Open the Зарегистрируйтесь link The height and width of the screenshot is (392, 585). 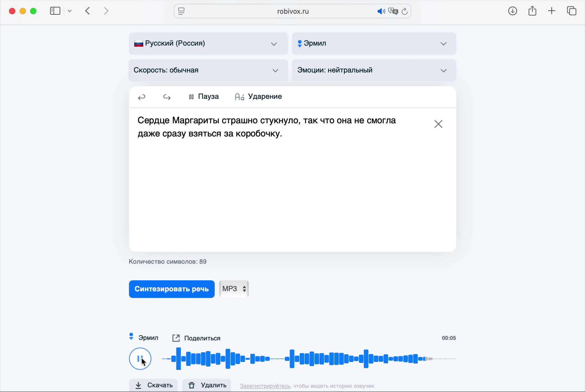[x=265, y=386]
